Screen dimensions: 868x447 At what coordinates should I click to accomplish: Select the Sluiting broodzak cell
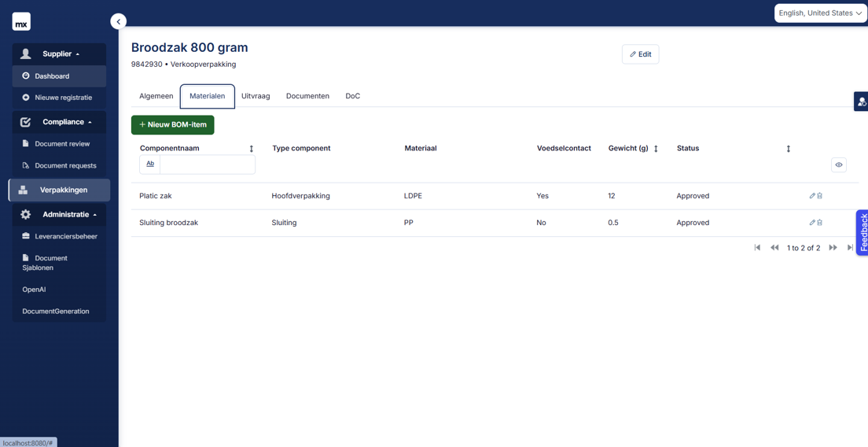[x=169, y=223]
